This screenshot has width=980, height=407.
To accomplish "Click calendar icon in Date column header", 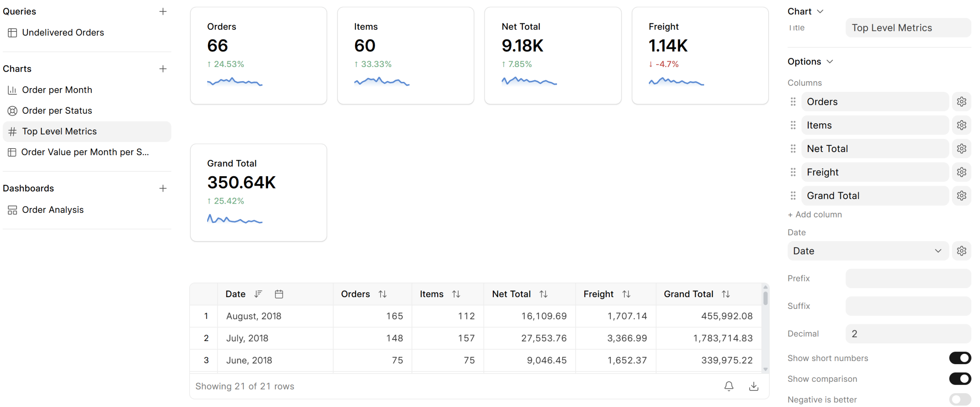I will pos(279,294).
